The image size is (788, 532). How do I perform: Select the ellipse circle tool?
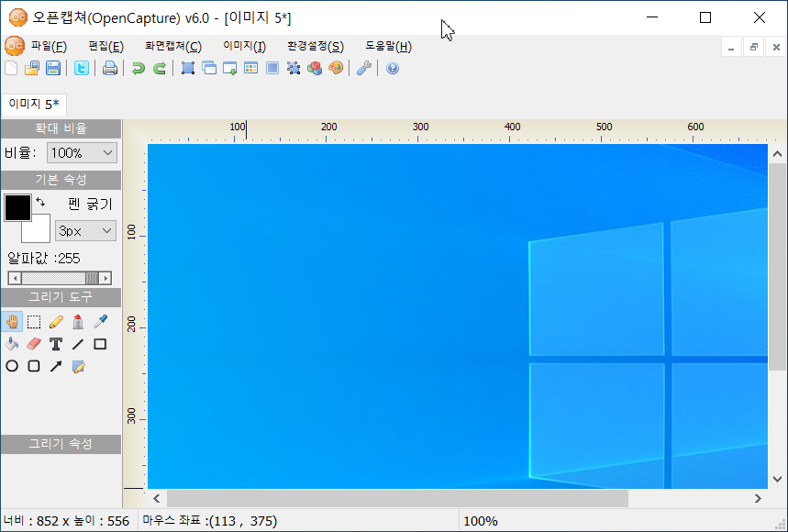click(x=12, y=366)
